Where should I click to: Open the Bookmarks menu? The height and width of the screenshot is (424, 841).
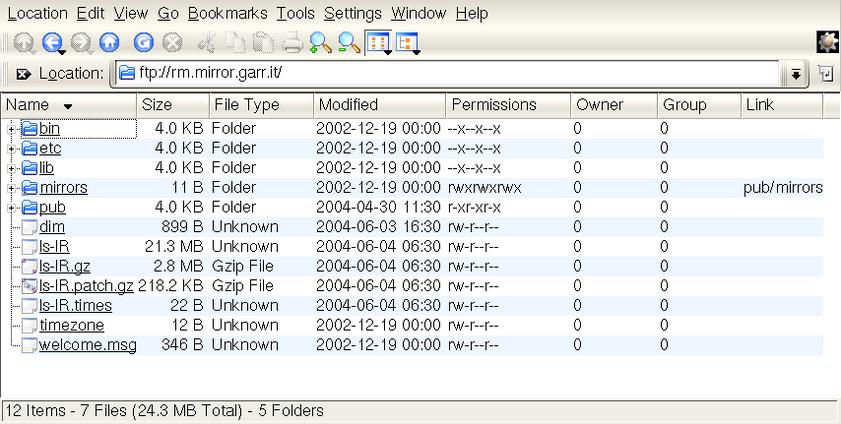(x=227, y=13)
